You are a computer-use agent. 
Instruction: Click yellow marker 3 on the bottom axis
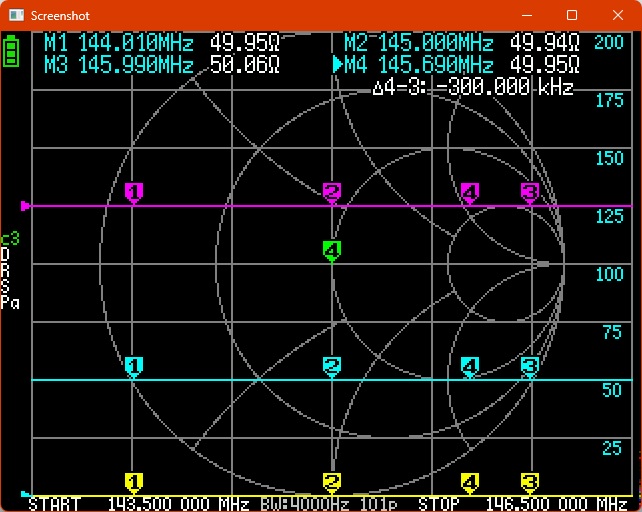tap(530, 482)
